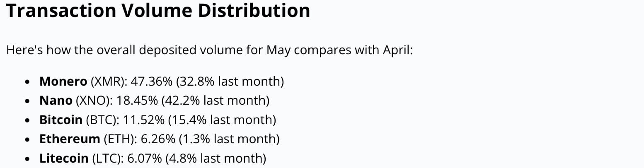Click the bold Litecoin coin name
Viewport: 644px width, 168px height.
(64, 158)
